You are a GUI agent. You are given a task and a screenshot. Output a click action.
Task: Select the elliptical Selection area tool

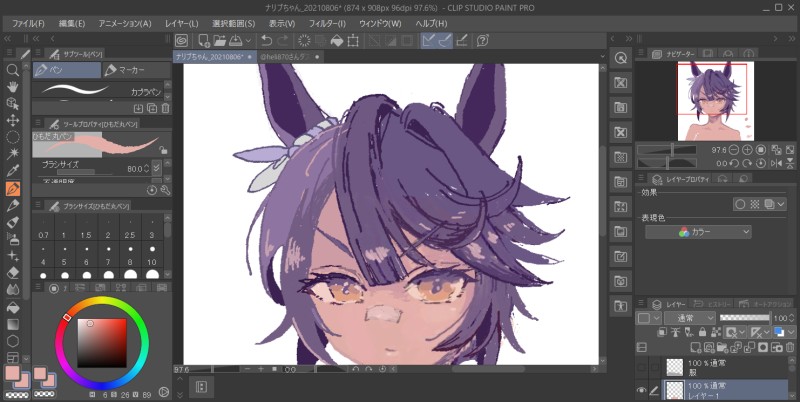click(x=13, y=137)
